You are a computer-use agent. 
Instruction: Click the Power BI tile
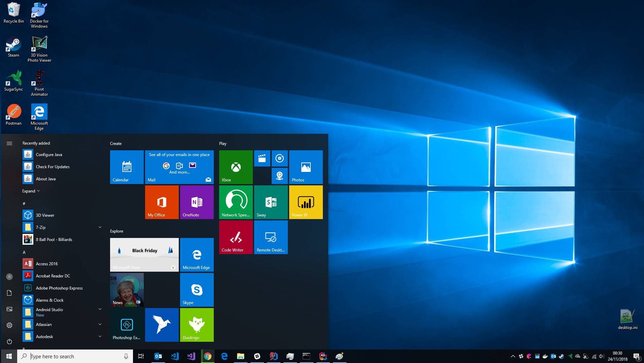point(306,202)
